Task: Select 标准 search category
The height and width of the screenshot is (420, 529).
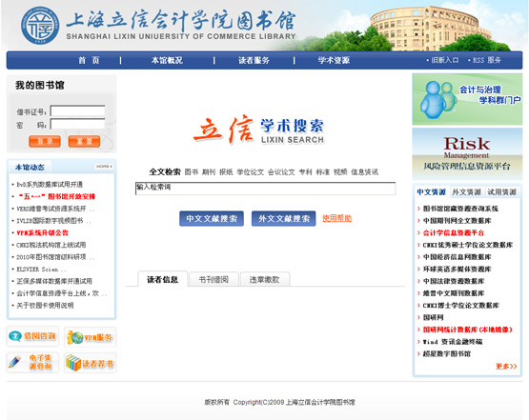Action: point(323,172)
